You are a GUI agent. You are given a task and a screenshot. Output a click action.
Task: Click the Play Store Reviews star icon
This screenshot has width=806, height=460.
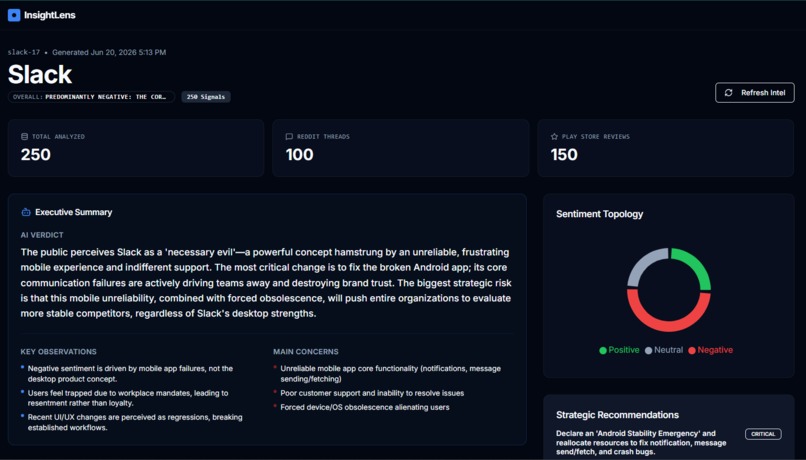click(x=554, y=137)
